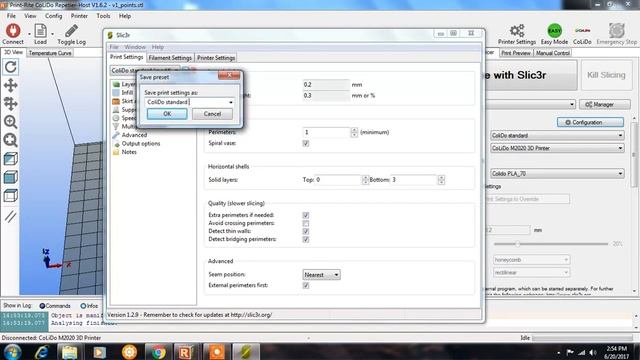Image resolution: width=640 pixels, height=360 pixels.
Task: Open honeycomb infill pattern dropdown
Action: [531, 260]
